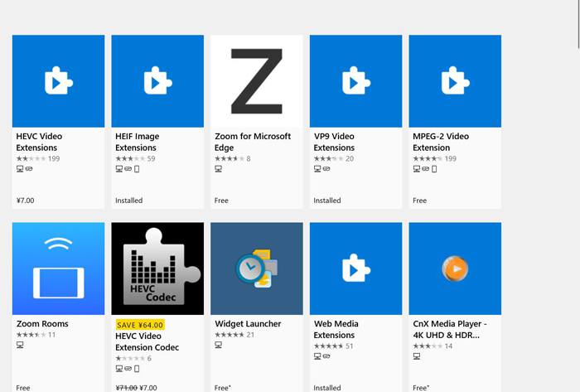580x392 pixels.
Task: Click the PC device icon under Zoom for Microsoft Edge
Action: click(x=218, y=169)
